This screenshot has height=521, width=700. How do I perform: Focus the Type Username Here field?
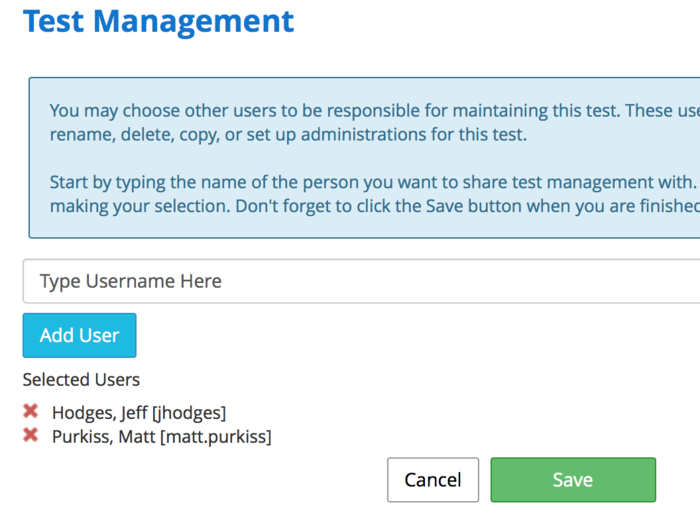click(x=360, y=281)
